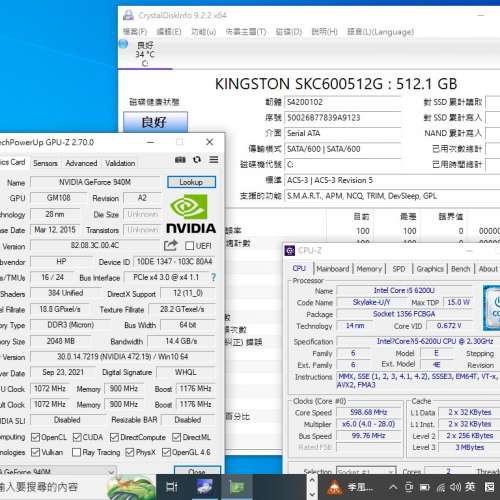
Task: Click the taskbar toolbar up arrow
Action: [312, 480]
